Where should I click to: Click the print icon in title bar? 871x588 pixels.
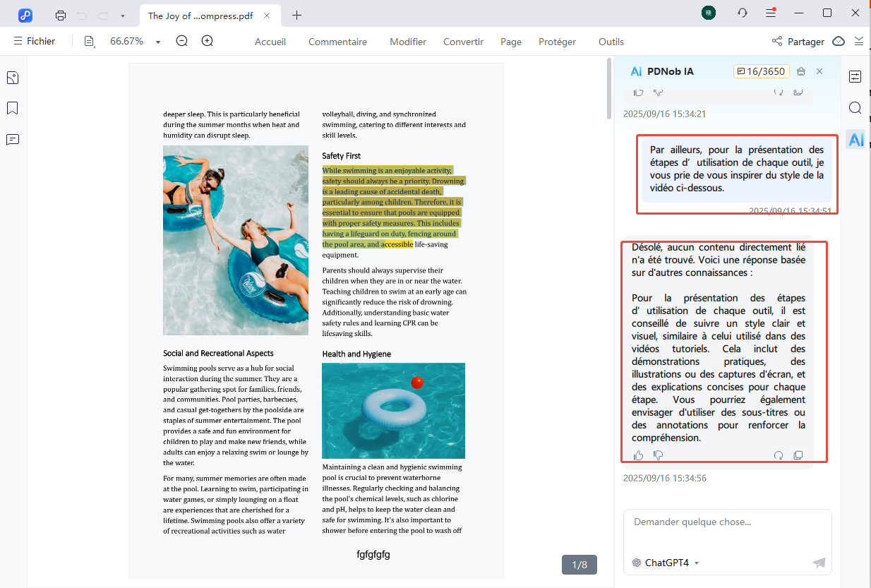[x=61, y=16]
